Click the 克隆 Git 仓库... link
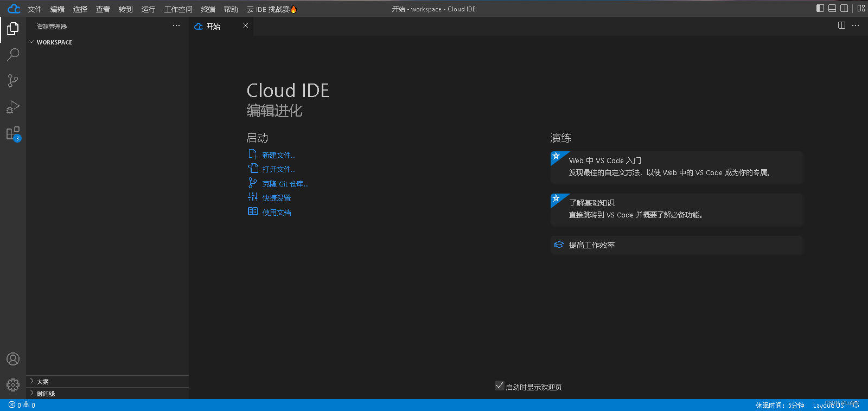This screenshot has width=868, height=411. tap(285, 184)
